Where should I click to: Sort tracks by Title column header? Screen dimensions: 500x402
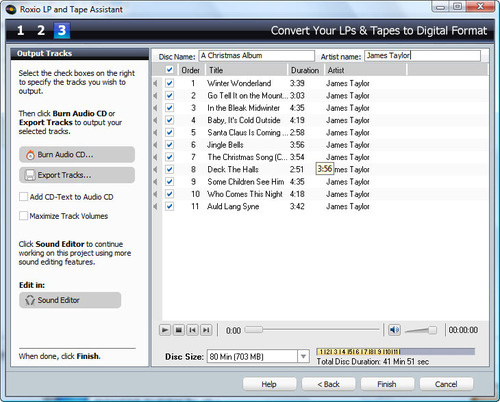[x=246, y=70]
